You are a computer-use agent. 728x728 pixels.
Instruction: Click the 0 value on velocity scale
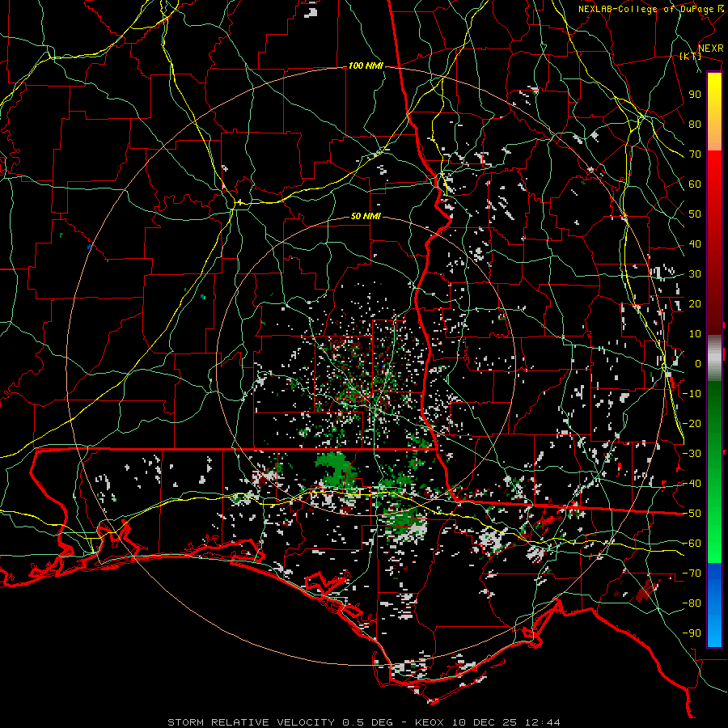pyautogui.click(x=698, y=364)
